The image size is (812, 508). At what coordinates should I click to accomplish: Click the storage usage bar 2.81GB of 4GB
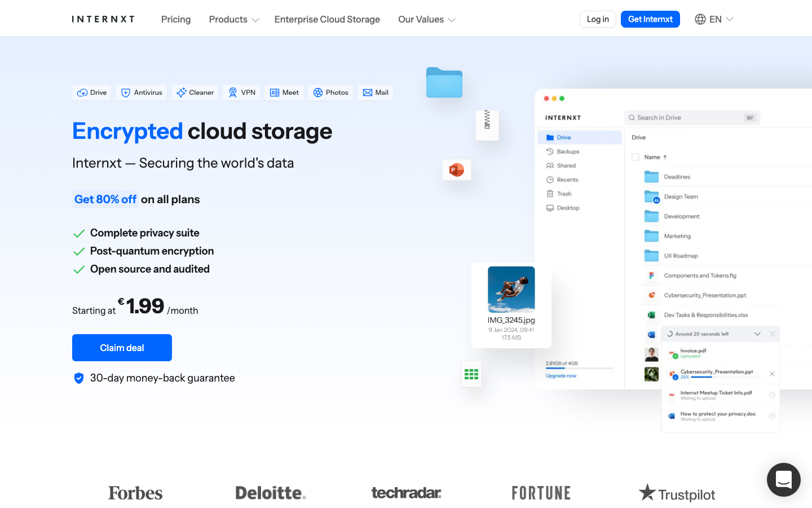(579, 368)
